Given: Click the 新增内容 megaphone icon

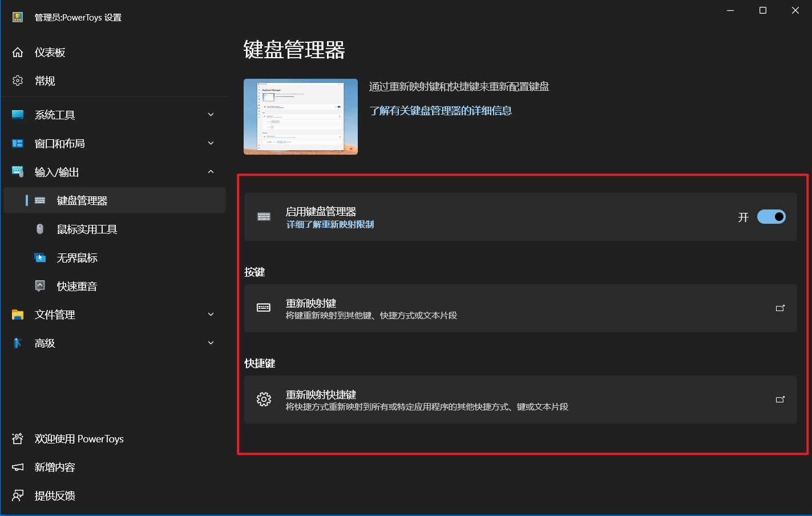Looking at the screenshot, I should (x=18, y=467).
